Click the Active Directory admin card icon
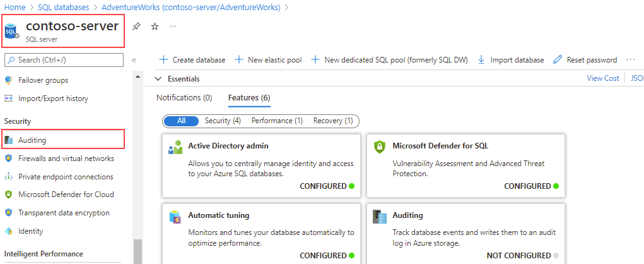Screen dimensions: 644x264 point(175,147)
